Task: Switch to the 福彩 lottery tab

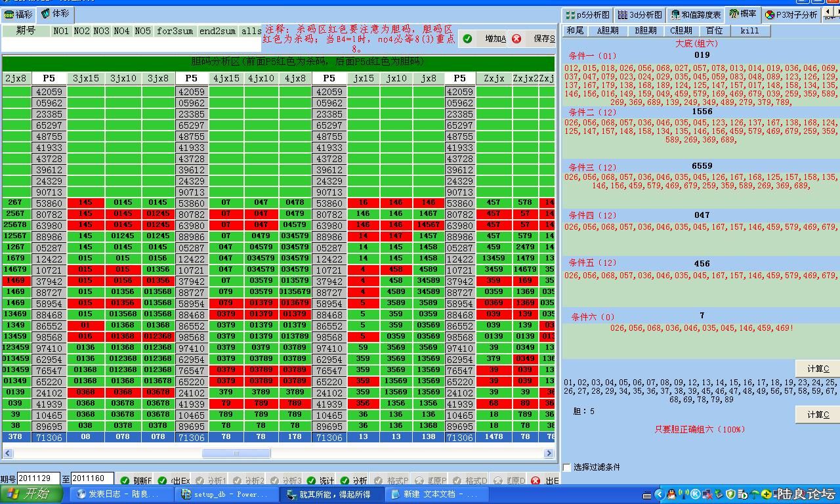Action: pos(18,14)
